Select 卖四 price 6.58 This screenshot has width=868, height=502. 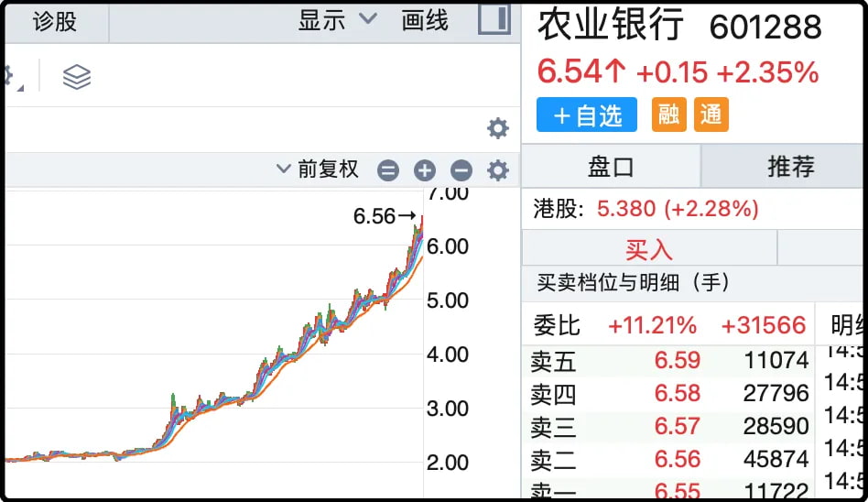[677, 393]
